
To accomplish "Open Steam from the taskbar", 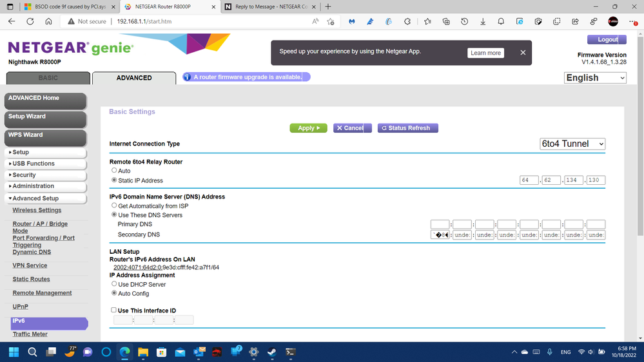I will (272, 352).
